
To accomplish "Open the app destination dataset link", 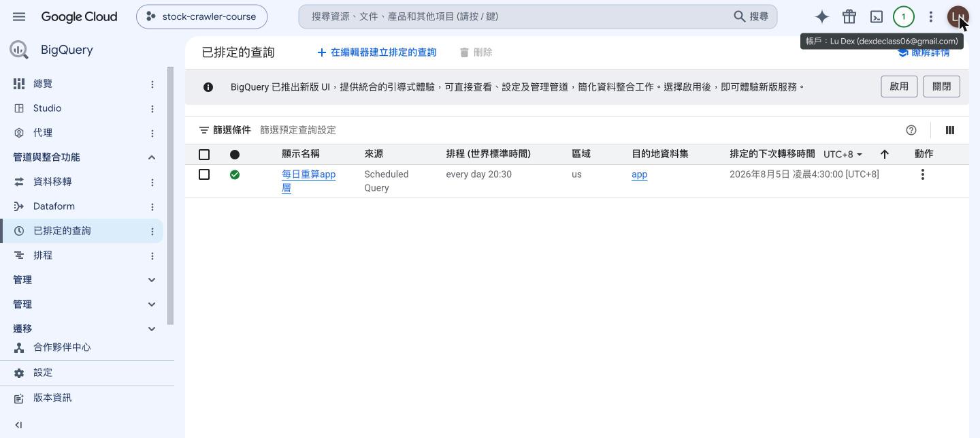I will tap(639, 174).
